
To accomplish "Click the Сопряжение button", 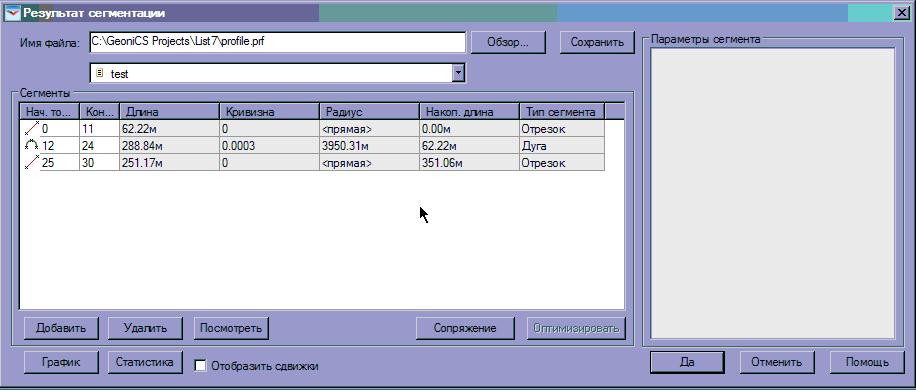I will click(x=465, y=328).
